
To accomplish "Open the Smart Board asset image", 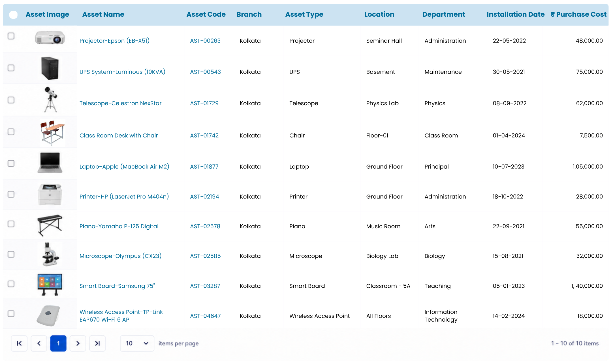I will 50,284.
